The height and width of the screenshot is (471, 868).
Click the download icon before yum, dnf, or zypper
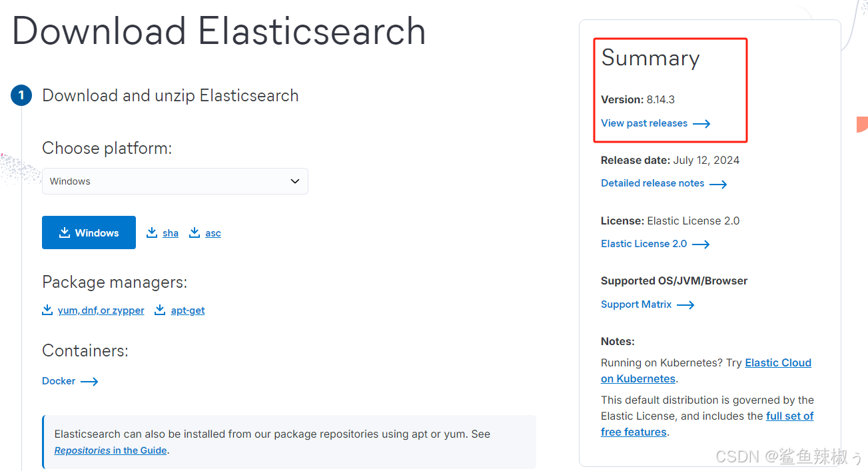(47, 310)
